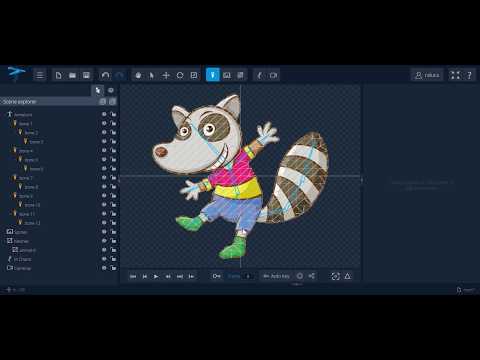This screenshot has height=360, width=480.
Task: Select the hand pan tool
Action: pyautogui.click(x=138, y=75)
